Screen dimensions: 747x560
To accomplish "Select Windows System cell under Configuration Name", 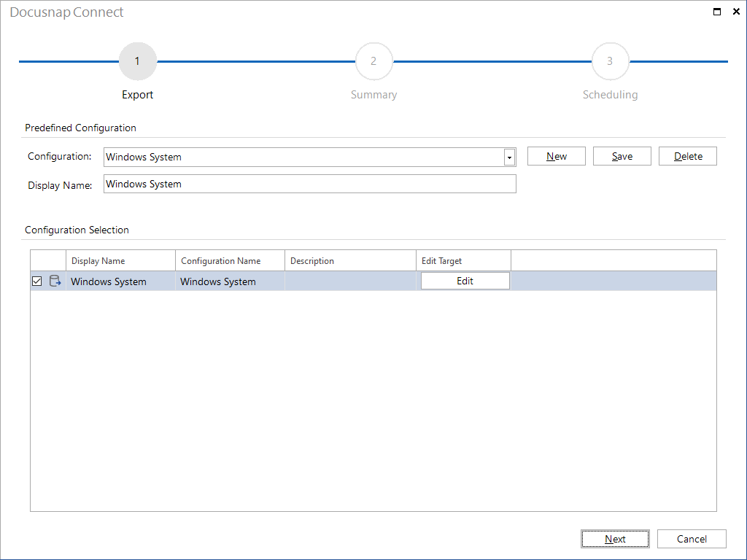I will tap(230, 281).
